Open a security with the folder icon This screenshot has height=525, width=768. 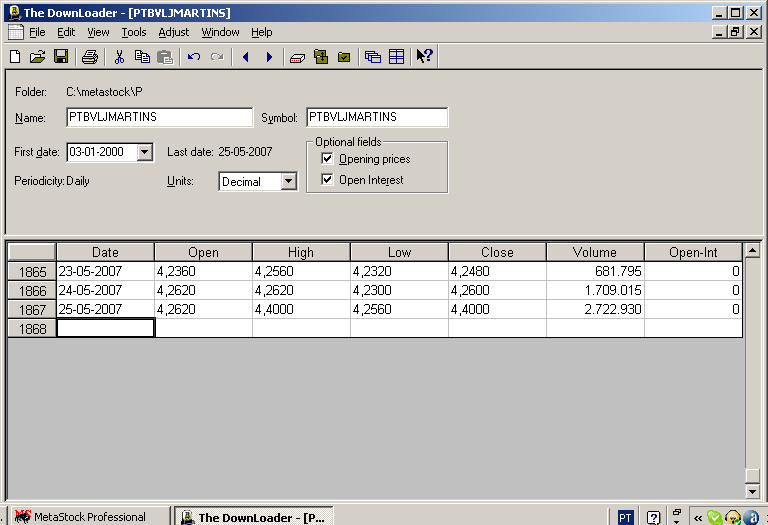(x=38, y=57)
